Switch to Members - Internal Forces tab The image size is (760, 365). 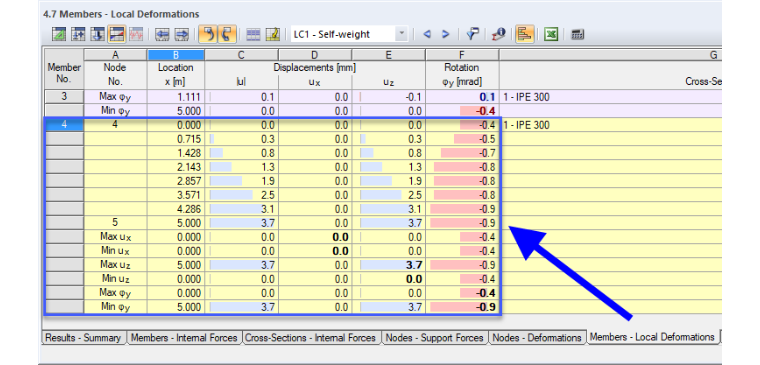(x=184, y=338)
